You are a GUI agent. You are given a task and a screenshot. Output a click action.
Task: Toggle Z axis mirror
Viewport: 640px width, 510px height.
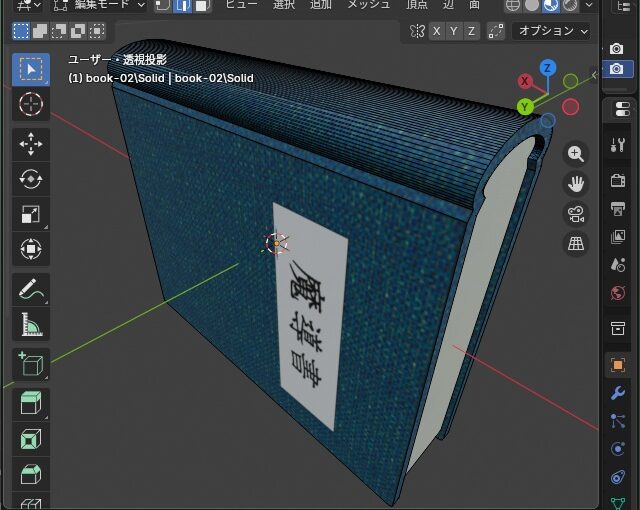point(471,31)
